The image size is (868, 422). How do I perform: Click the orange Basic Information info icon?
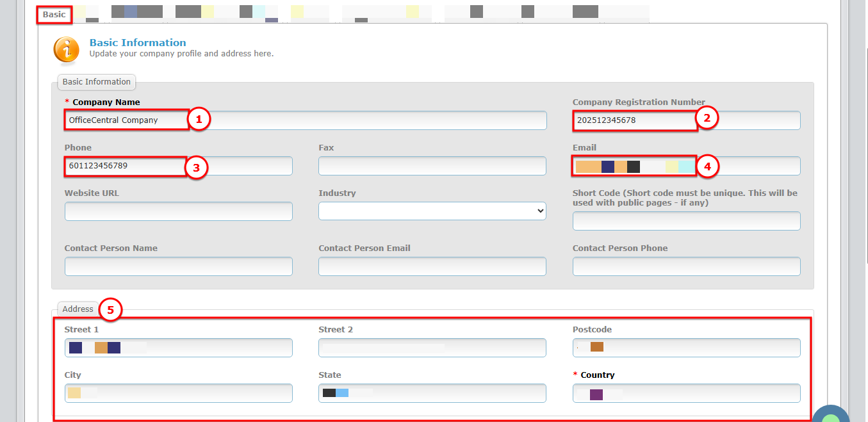tap(67, 50)
